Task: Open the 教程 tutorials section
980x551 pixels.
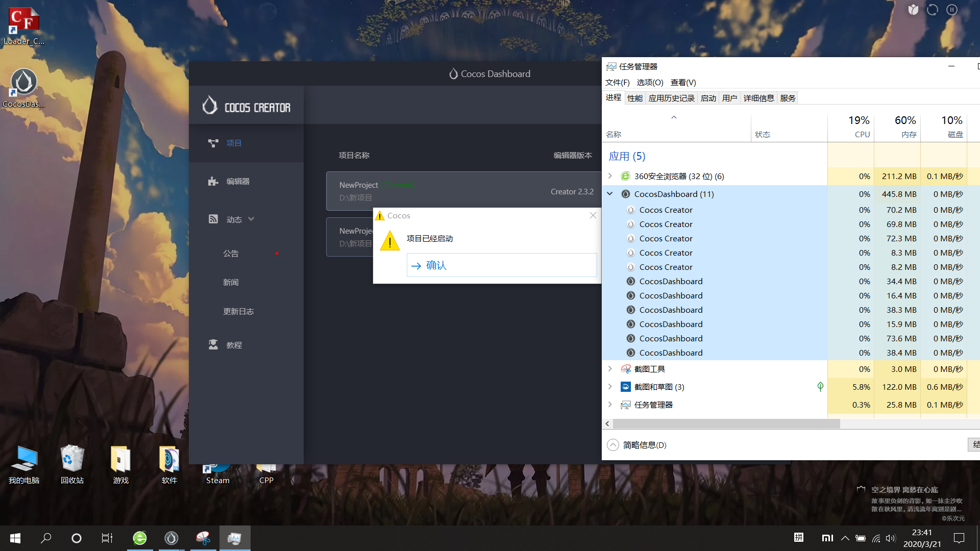Action: (234, 345)
